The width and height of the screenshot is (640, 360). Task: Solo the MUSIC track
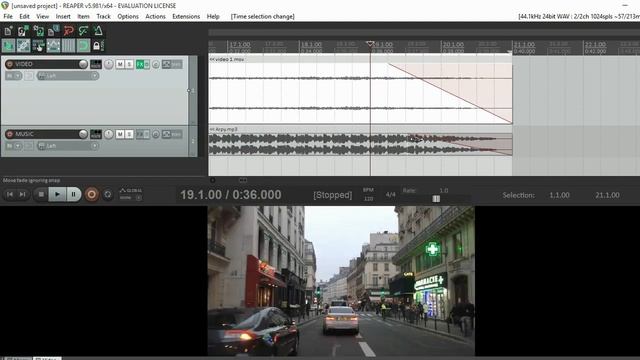(x=129, y=134)
